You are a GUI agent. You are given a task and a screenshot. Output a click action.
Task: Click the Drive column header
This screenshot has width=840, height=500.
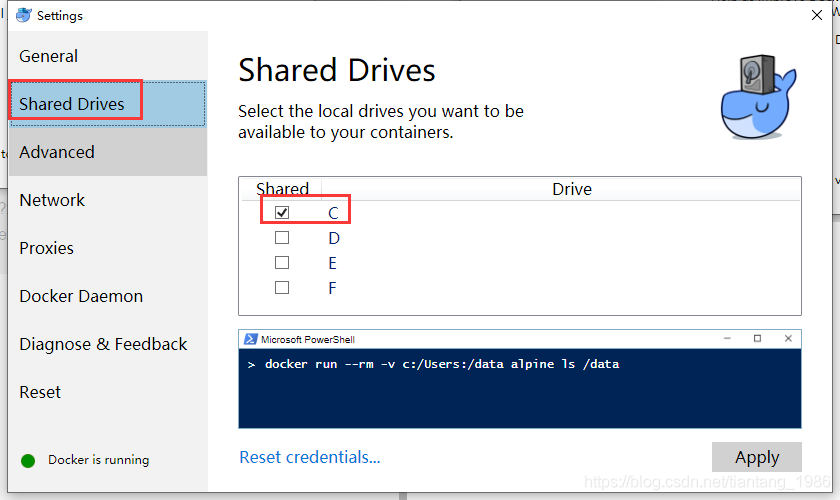[x=571, y=188]
